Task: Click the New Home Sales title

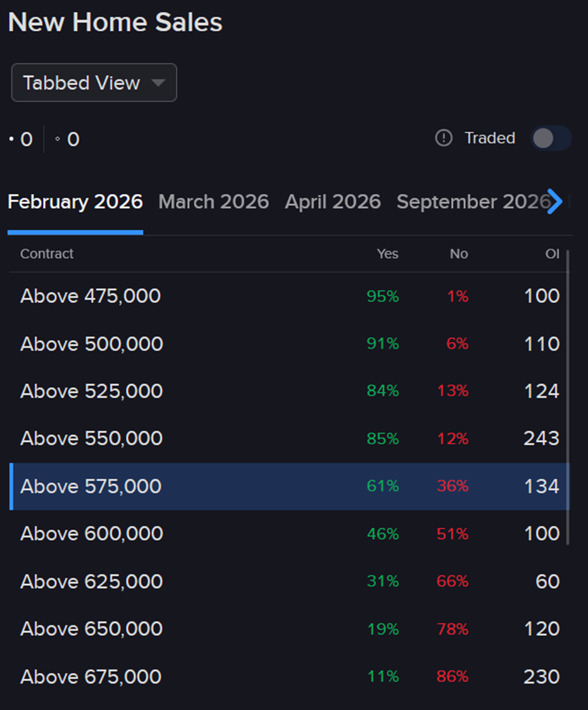Action: [x=115, y=22]
